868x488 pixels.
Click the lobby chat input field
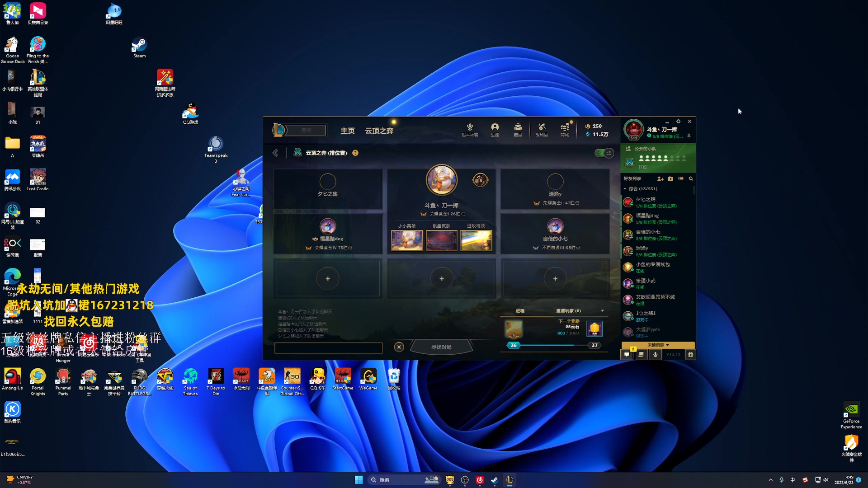328,347
